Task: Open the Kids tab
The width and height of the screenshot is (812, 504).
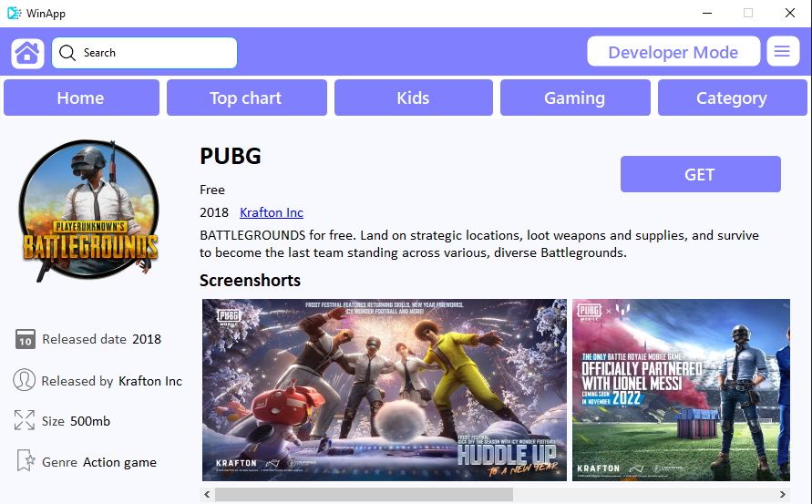Action: click(x=413, y=98)
